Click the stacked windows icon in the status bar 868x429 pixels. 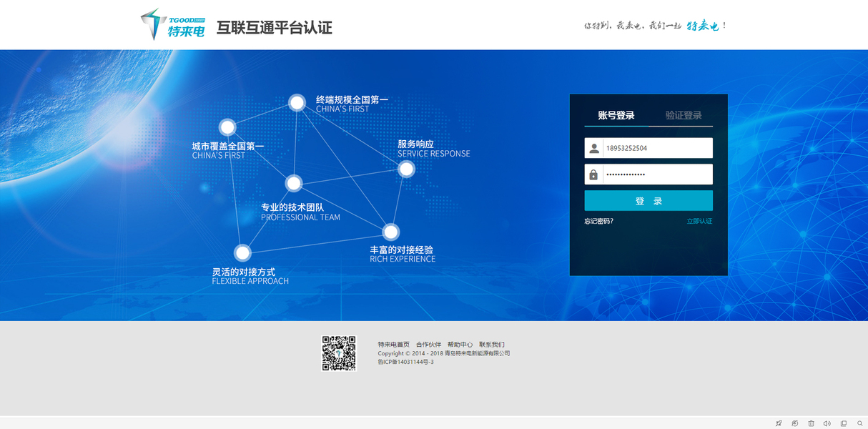844,423
